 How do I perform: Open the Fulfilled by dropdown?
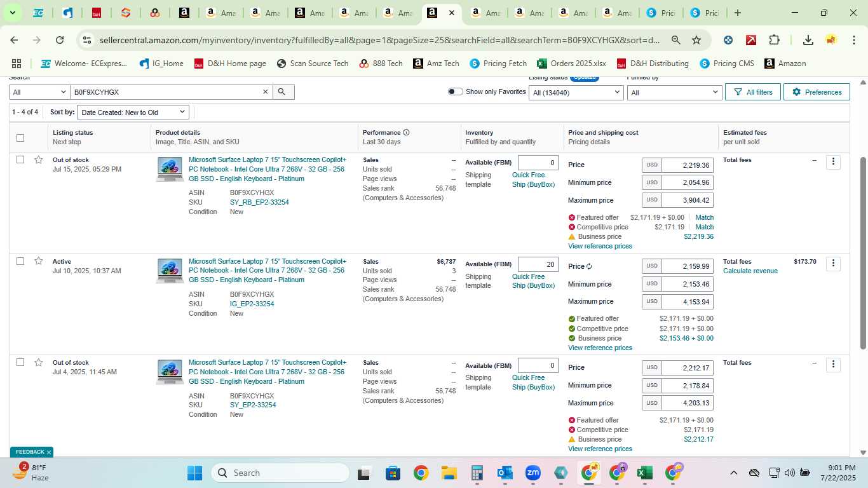pos(674,92)
